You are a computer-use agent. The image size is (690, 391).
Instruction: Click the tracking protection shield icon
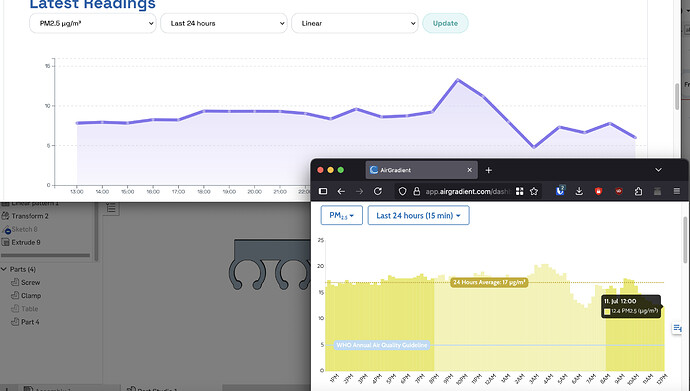(402, 191)
